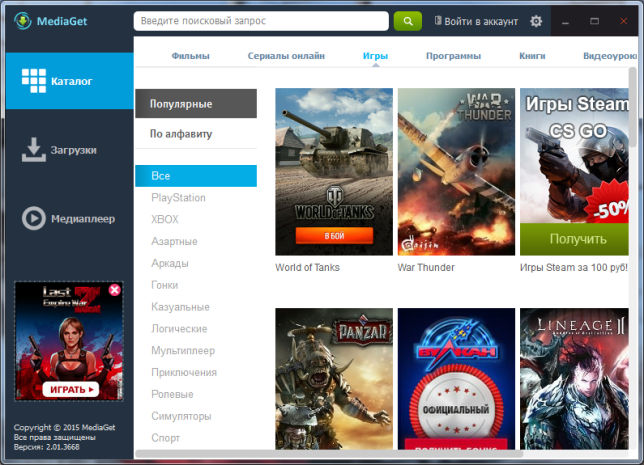644x465 pixels.
Task: Click the Версия: 2.01.3668 text
Action: click(46, 447)
